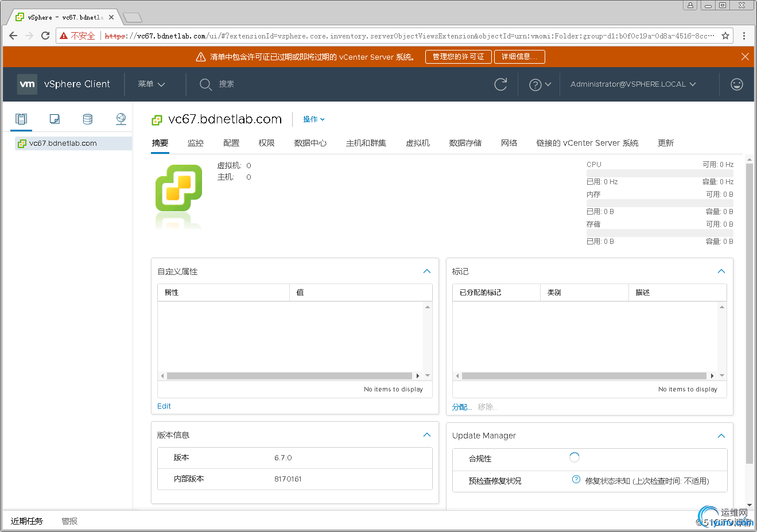Click the 已分配的标记 column header
The height and width of the screenshot is (532, 757).
[x=496, y=292]
